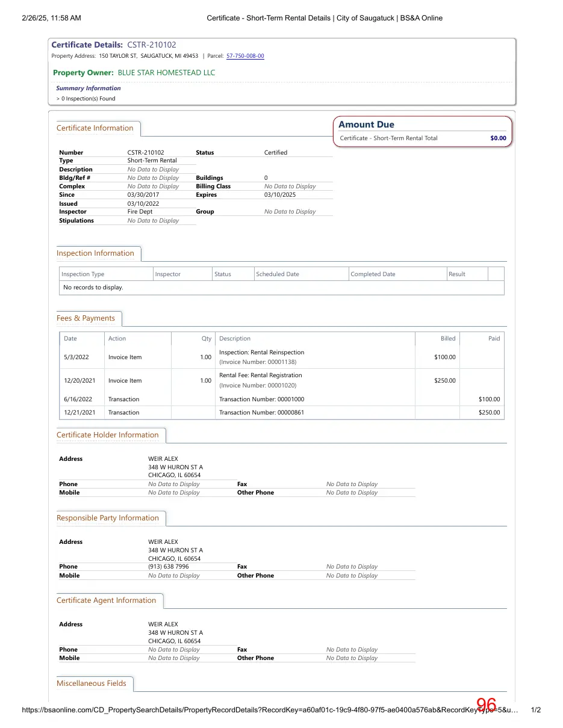Click the Responsible Party phone (913) 638 7996

click(x=169, y=567)
